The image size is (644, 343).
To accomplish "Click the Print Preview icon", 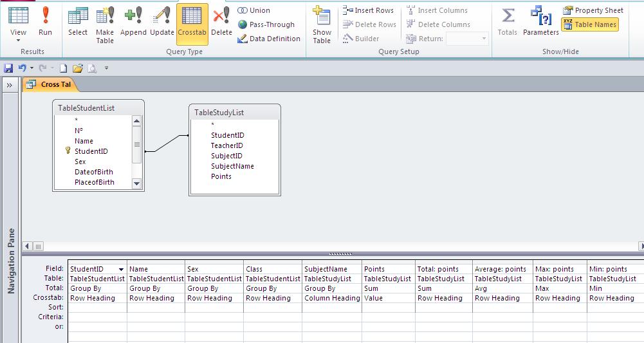I will pyautogui.click(x=93, y=68).
